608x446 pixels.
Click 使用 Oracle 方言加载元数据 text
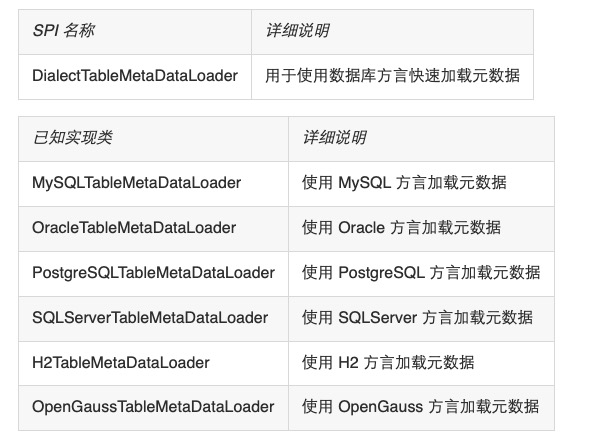[x=401, y=228]
